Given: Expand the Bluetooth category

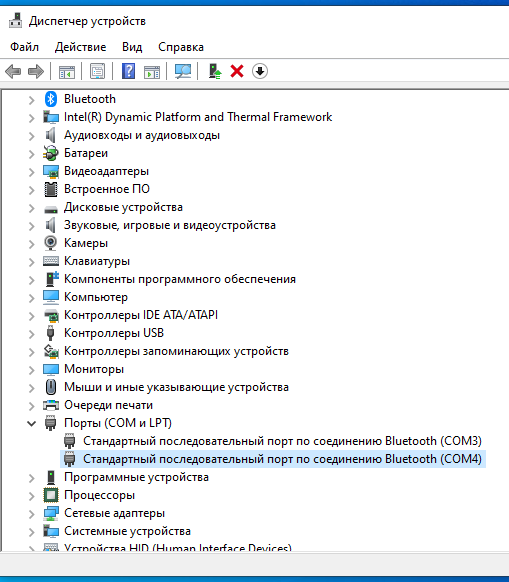Looking at the screenshot, I should pos(32,99).
